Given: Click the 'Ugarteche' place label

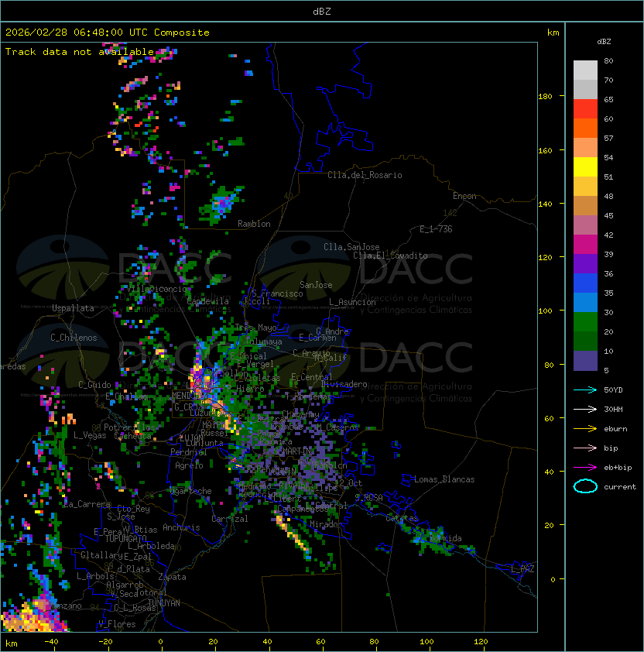Looking at the screenshot, I should (x=191, y=491).
